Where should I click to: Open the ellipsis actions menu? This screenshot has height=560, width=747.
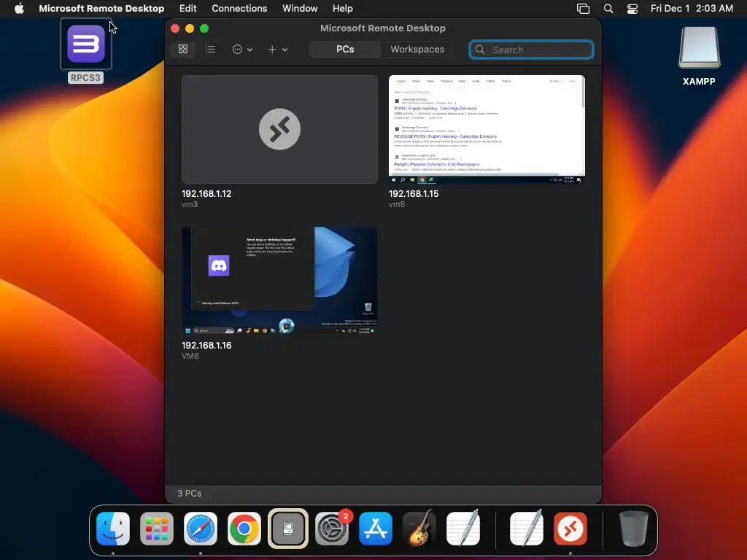(242, 49)
